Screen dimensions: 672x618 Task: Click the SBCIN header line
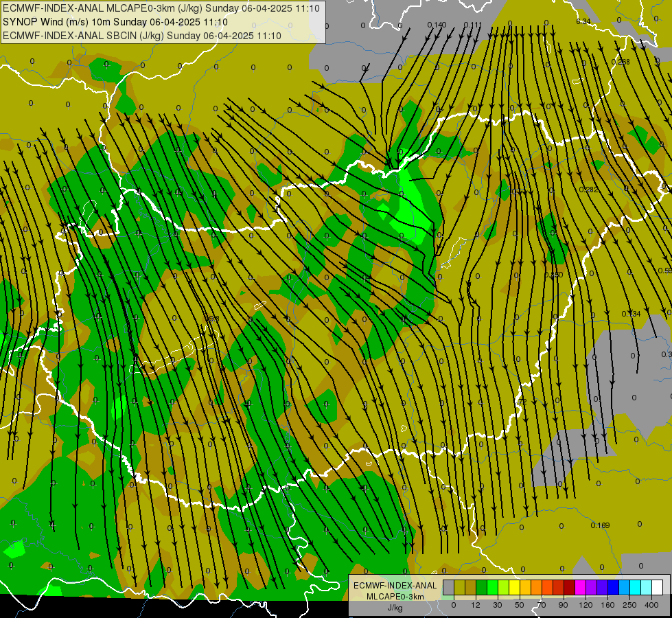point(142,36)
